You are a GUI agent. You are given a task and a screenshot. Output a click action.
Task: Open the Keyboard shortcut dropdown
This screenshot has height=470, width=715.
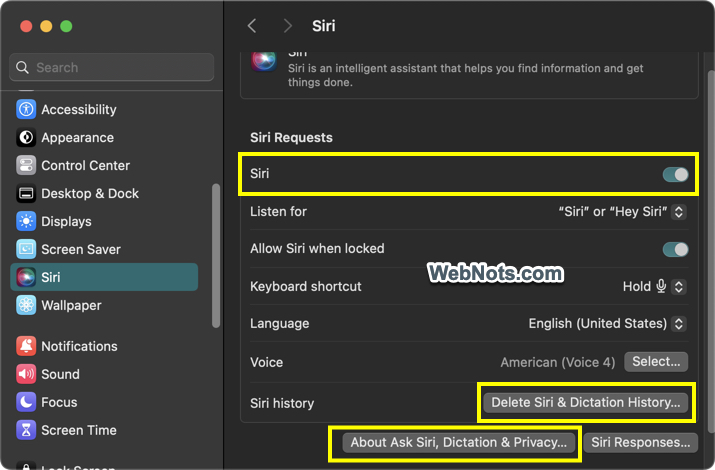pos(679,286)
